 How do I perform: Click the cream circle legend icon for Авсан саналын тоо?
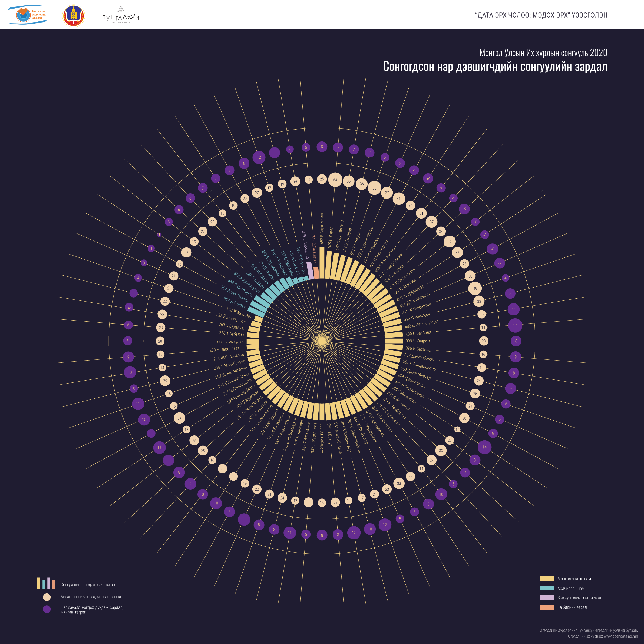point(47,597)
